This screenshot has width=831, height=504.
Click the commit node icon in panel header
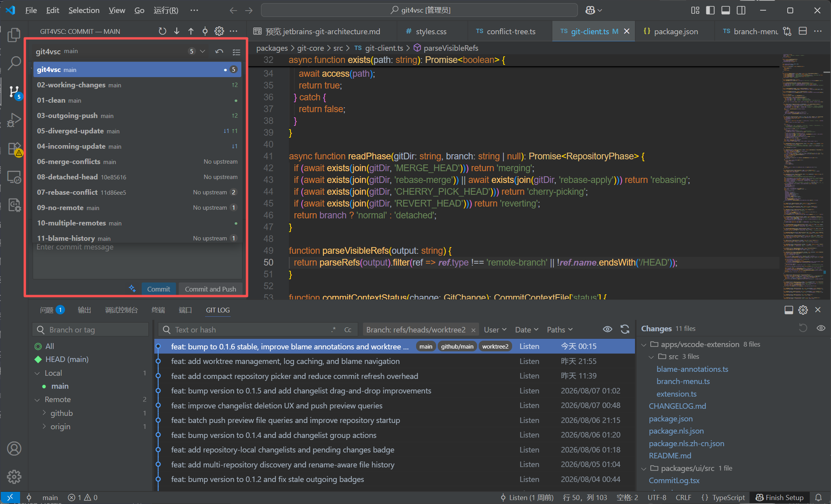205,31
